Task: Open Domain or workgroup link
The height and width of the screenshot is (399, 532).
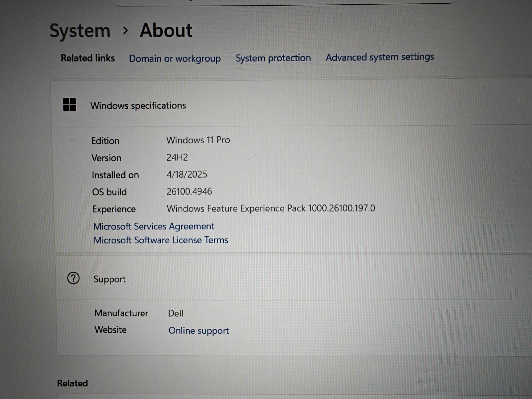Action: 175,59
